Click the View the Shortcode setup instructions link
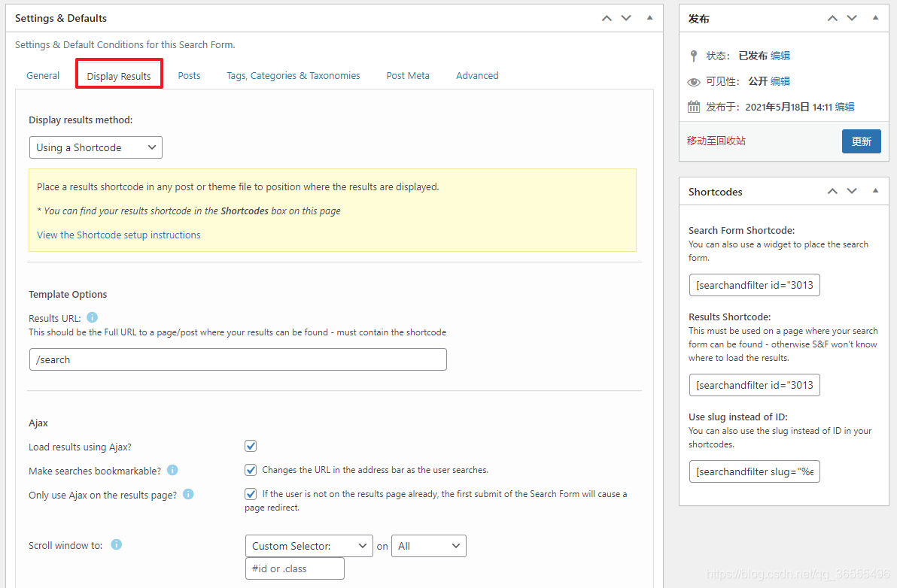Screen dimensions: 897x588 click(118, 235)
